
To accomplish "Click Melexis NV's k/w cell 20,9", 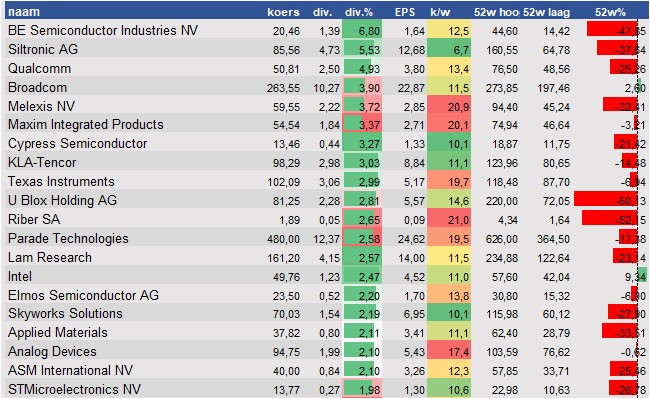I will click(449, 105).
